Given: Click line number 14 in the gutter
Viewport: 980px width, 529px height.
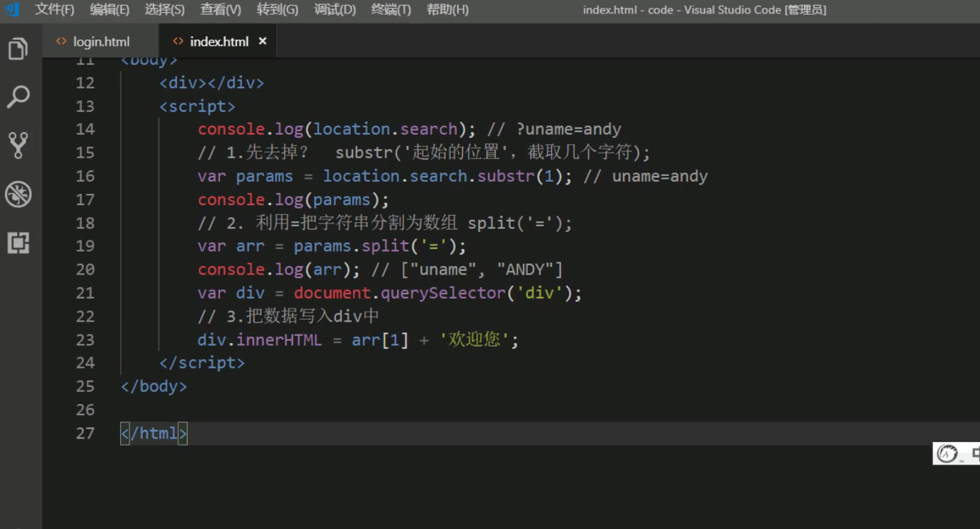Looking at the screenshot, I should (85, 129).
